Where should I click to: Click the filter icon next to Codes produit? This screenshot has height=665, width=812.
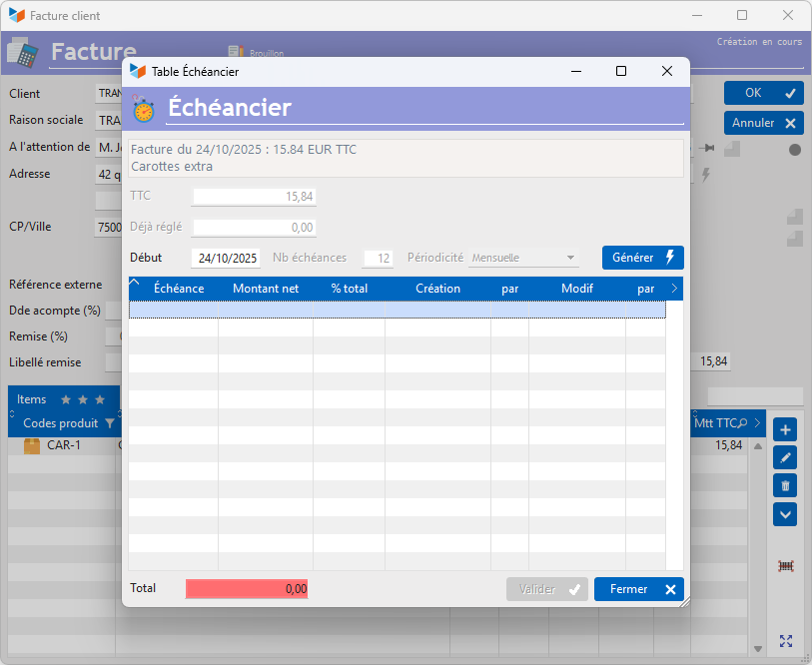110,423
